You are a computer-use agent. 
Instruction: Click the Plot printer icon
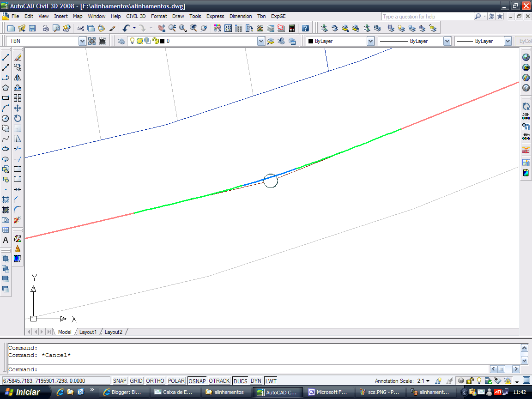click(x=45, y=28)
